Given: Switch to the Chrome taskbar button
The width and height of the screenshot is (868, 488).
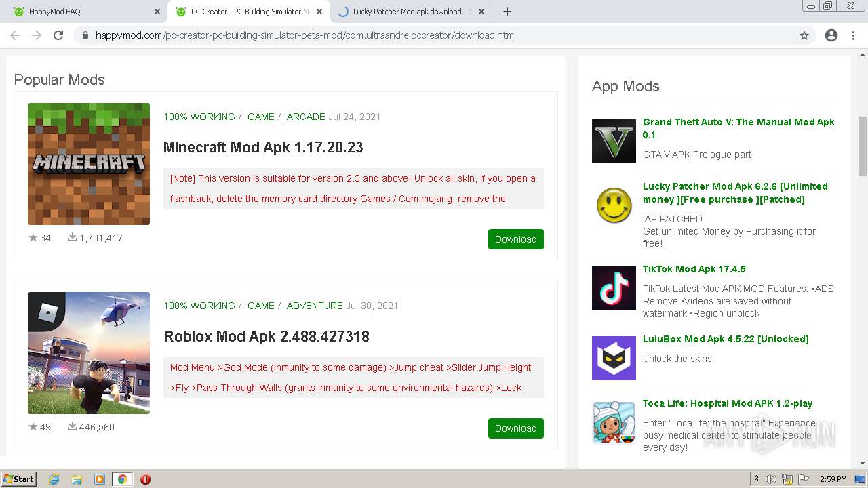Looking at the screenshot, I should point(122,479).
